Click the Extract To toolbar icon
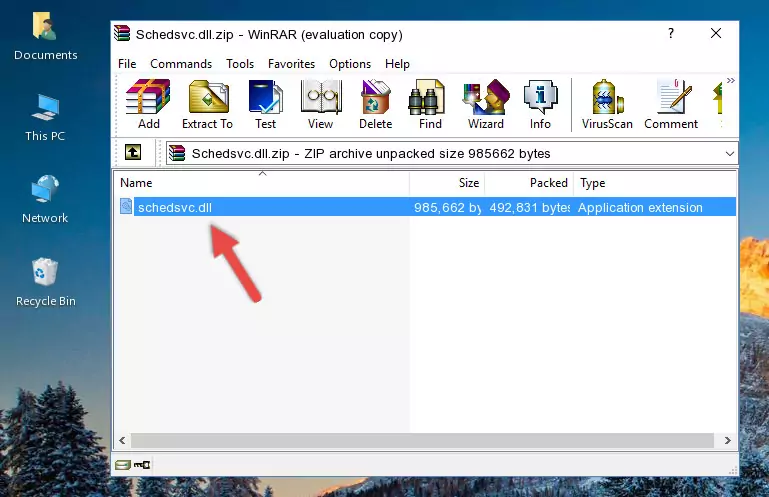Viewport: 769px width, 497px height. 207,105
